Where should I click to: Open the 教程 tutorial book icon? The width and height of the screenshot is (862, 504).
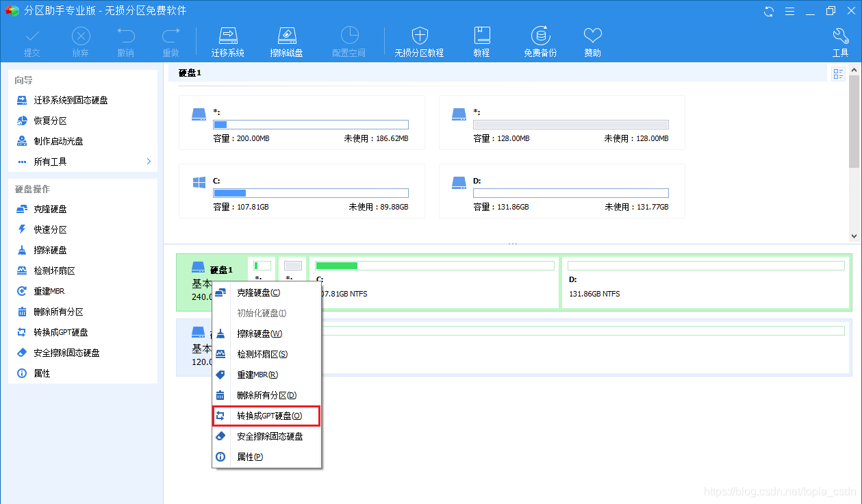481,42
